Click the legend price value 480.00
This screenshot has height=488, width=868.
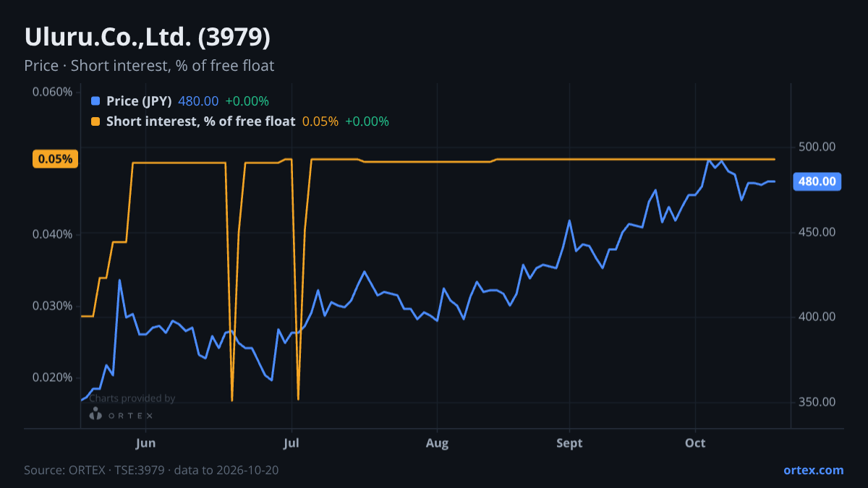point(198,101)
